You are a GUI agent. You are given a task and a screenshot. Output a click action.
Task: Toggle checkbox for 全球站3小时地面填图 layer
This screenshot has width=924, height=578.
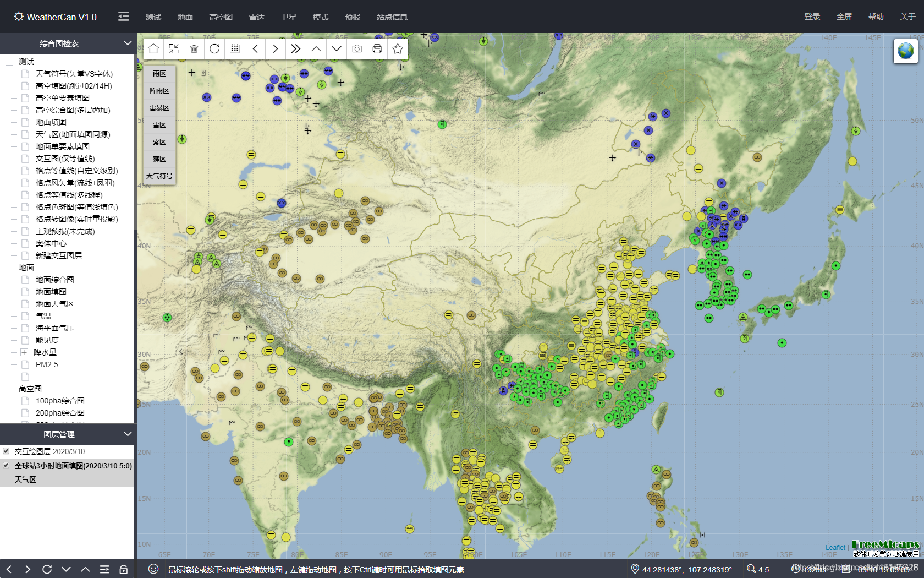(6, 465)
